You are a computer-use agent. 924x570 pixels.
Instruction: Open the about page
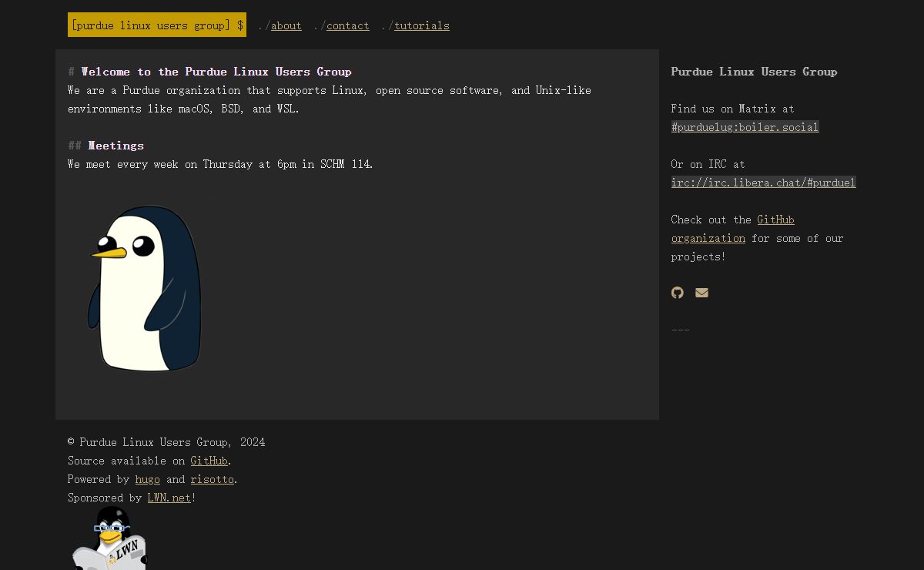286,25
